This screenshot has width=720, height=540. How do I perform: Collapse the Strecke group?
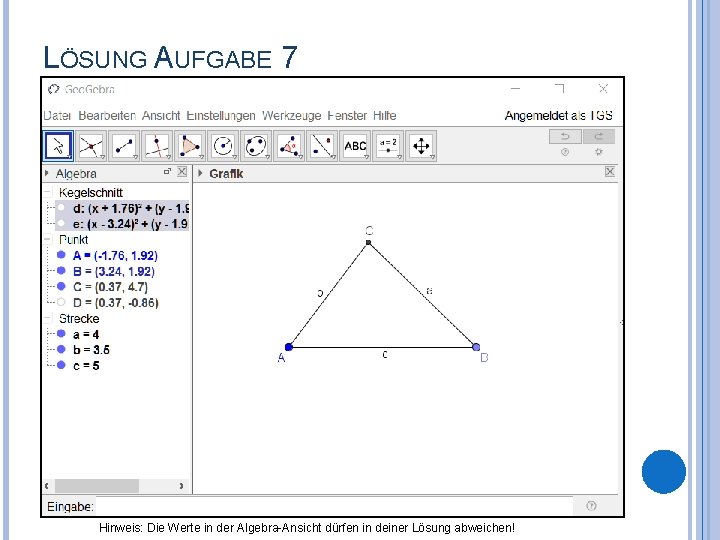48,318
